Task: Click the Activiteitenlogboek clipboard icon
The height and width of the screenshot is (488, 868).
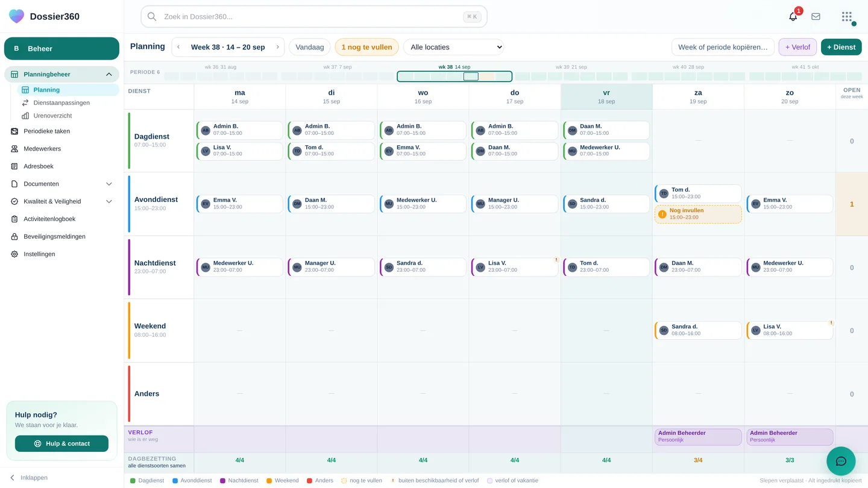Action: click(14, 219)
